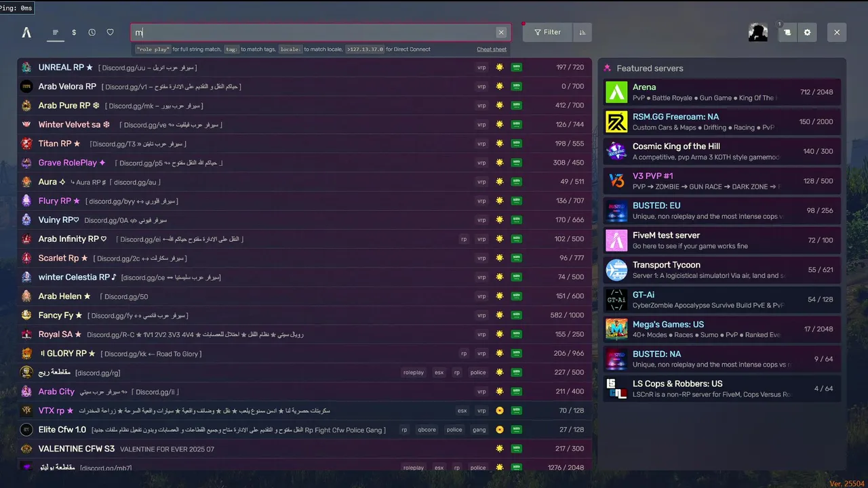
Task: Open the history clock tab
Action: pyautogui.click(x=92, y=33)
